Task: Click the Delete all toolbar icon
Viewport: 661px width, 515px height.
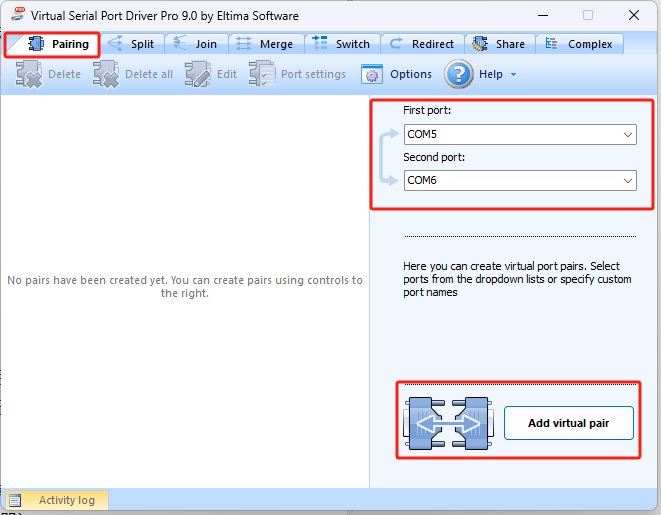Action: pos(106,75)
